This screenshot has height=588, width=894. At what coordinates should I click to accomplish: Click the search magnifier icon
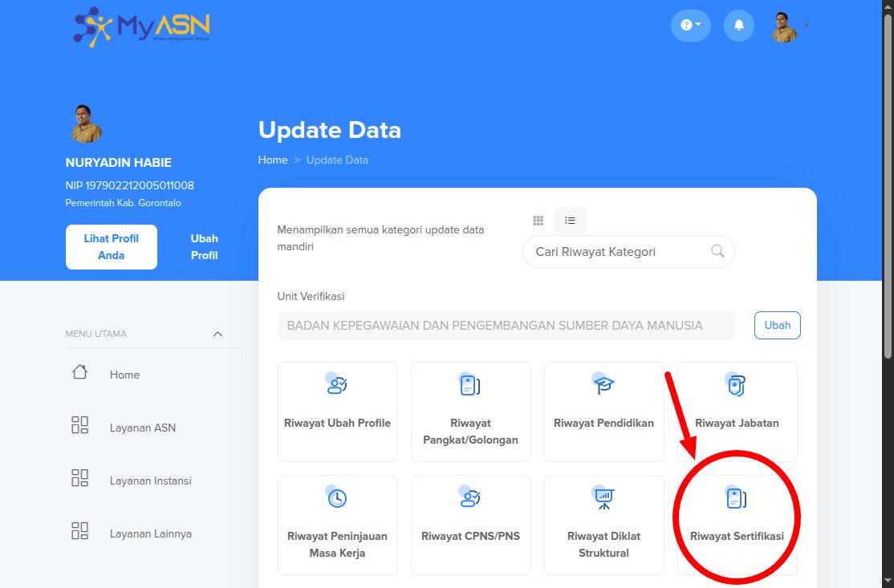717,251
